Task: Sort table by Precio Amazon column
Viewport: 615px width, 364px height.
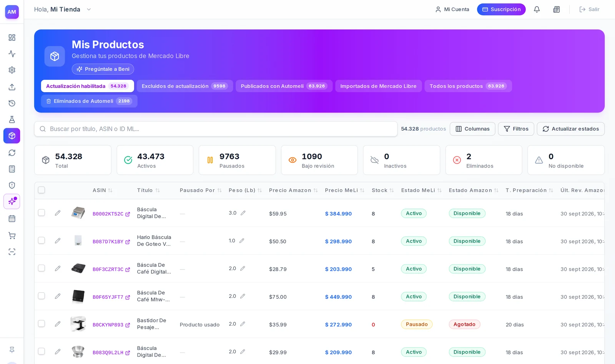Action: click(293, 190)
